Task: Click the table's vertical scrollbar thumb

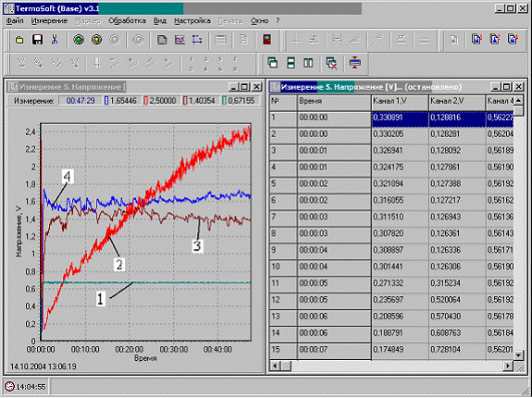Action: point(518,111)
